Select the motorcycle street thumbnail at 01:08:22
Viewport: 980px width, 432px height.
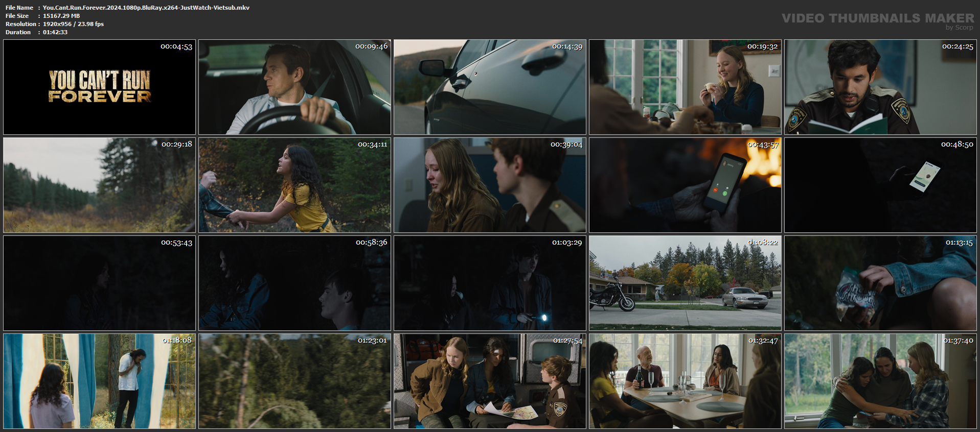pyautogui.click(x=685, y=283)
